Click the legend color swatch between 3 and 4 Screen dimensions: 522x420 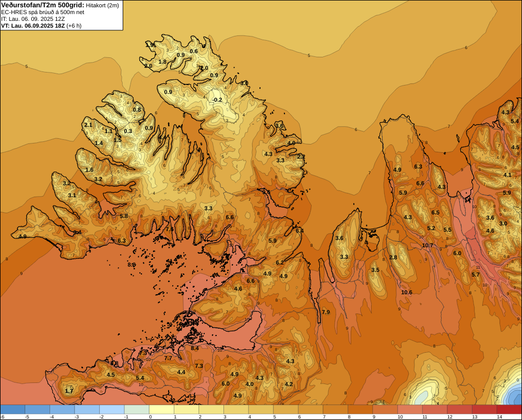236,410
